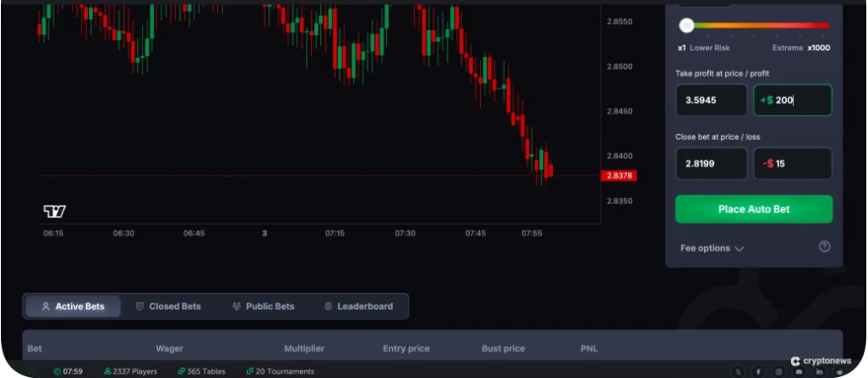Open the Public Bets tab
Viewport: 868px width, 378px height.
[x=263, y=306]
